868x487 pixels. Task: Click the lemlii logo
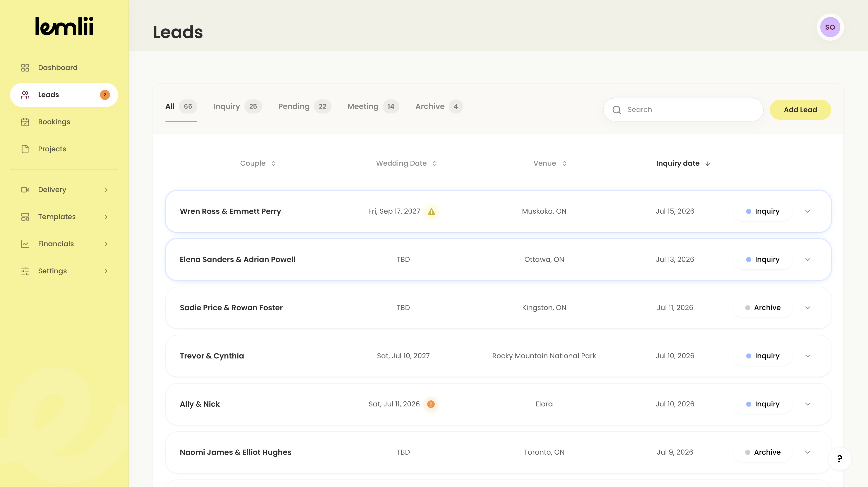[64, 26]
